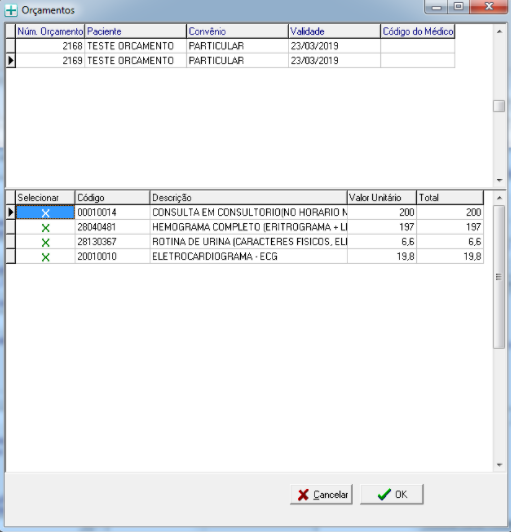Click CONSULTA EM CONSULTORIO description
Screen dimensions: 511x532
click(x=249, y=212)
